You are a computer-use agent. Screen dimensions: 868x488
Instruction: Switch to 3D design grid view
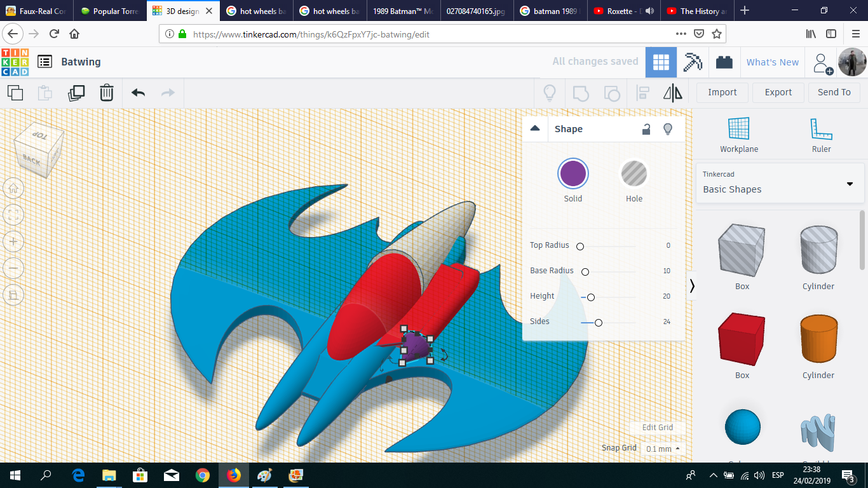(x=661, y=62)
